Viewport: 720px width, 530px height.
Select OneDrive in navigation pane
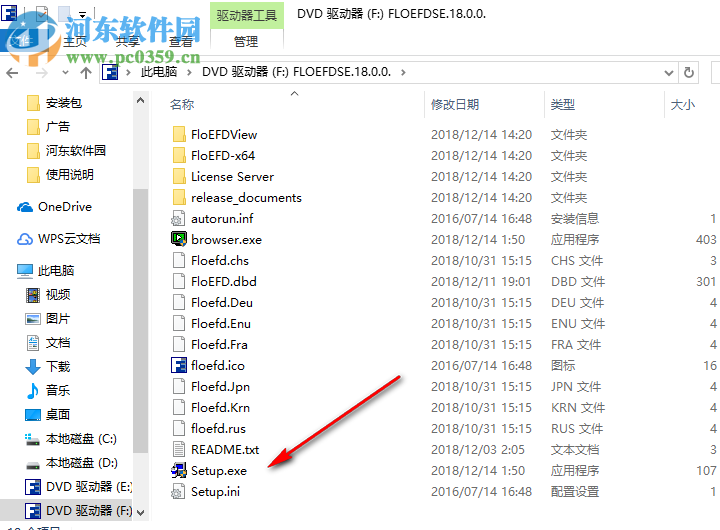[x=65, y=207]
